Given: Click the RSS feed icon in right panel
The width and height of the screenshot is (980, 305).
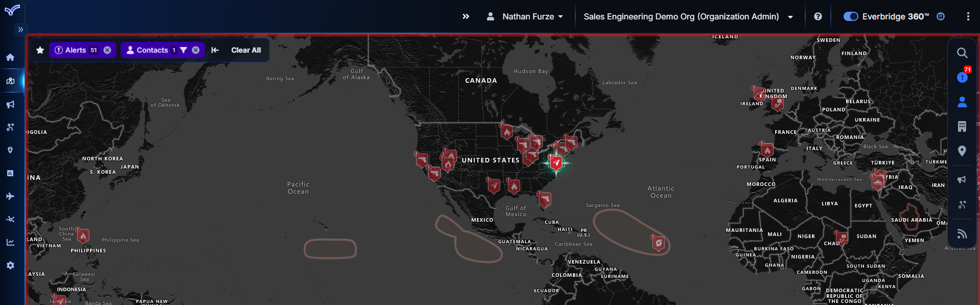Looking at the screenshot, I should 962,234.
